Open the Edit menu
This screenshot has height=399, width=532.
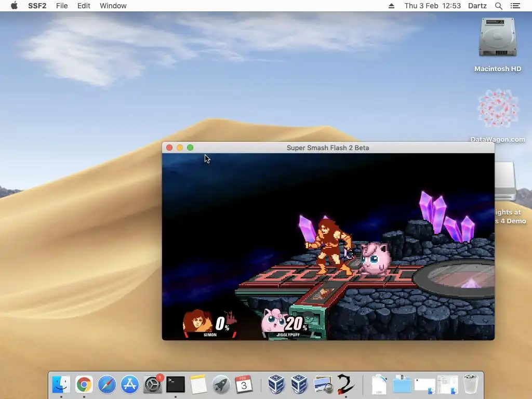coord(84,6)
